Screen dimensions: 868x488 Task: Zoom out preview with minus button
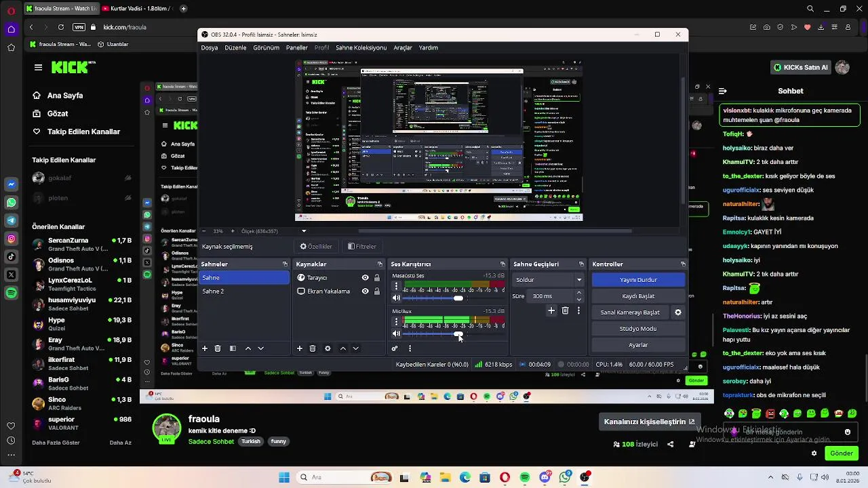click(x=204, y=231)
